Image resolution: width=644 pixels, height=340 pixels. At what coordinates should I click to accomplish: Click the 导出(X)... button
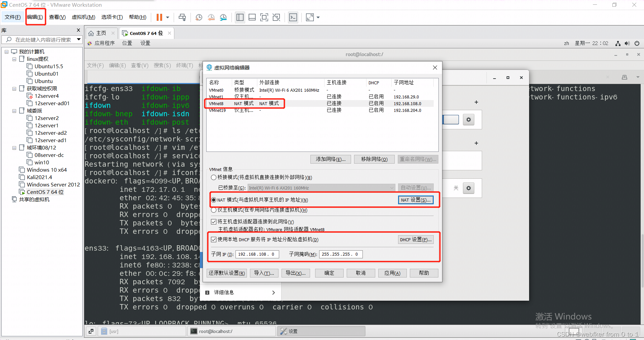[x=296, y=273]
